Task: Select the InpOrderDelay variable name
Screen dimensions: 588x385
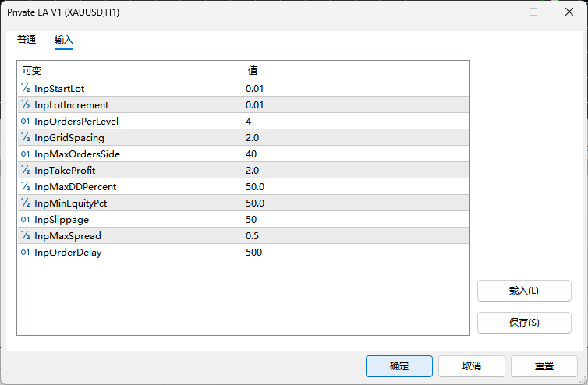Action: pyautogui.click(x=68, y=253)
